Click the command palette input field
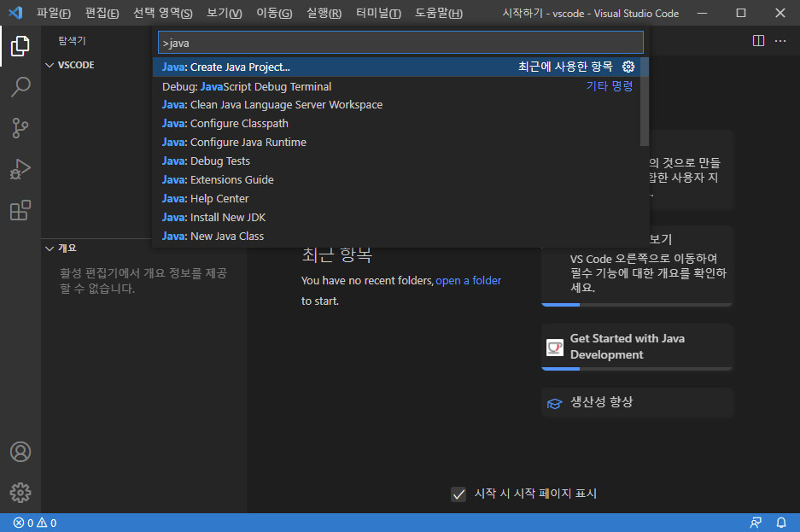This screenshot has width=800, height=532. coord(400,43)
